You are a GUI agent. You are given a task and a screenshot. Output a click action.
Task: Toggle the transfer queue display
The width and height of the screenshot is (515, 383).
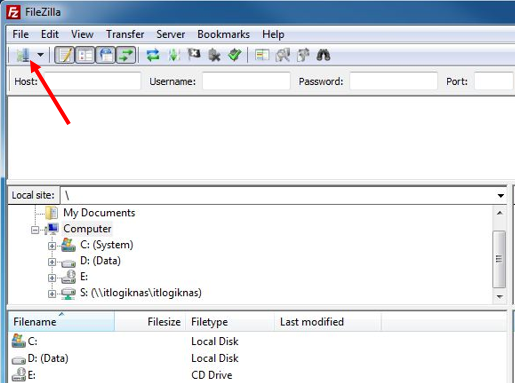click(126, 55)
